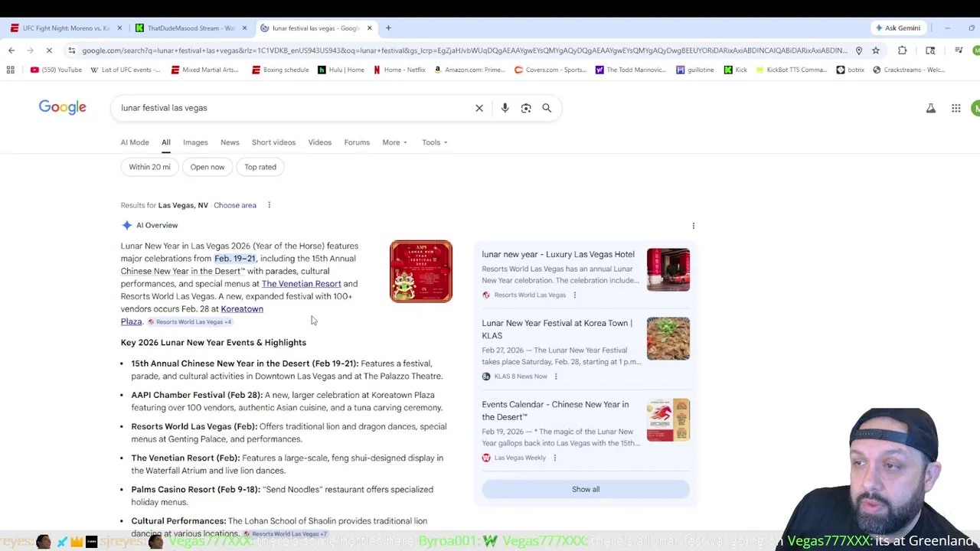Open Netflix Home bookmark
The width and height of the screenshot is (980, 551).
click(x=399, y=70)
